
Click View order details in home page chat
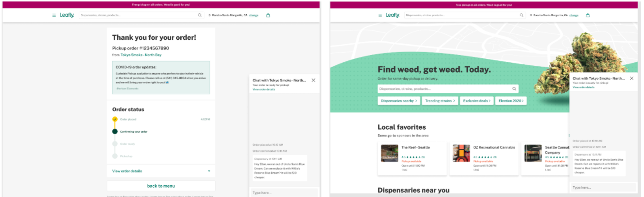point(583,87)
